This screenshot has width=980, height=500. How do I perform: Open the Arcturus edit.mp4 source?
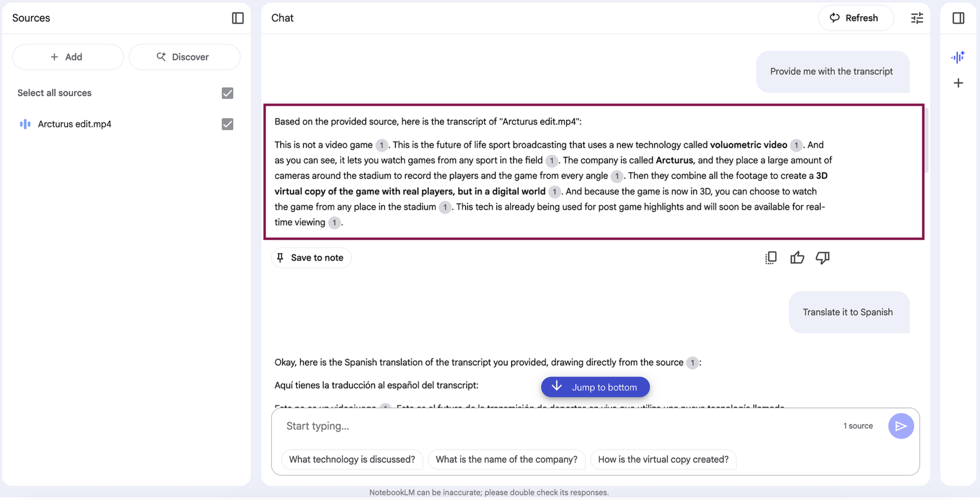click(x=74, y=124)
